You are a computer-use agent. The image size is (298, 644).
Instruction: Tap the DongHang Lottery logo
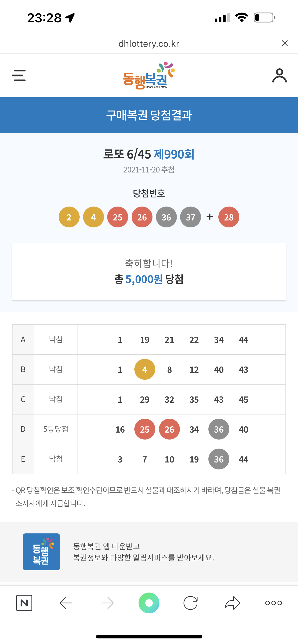[149, 76]
